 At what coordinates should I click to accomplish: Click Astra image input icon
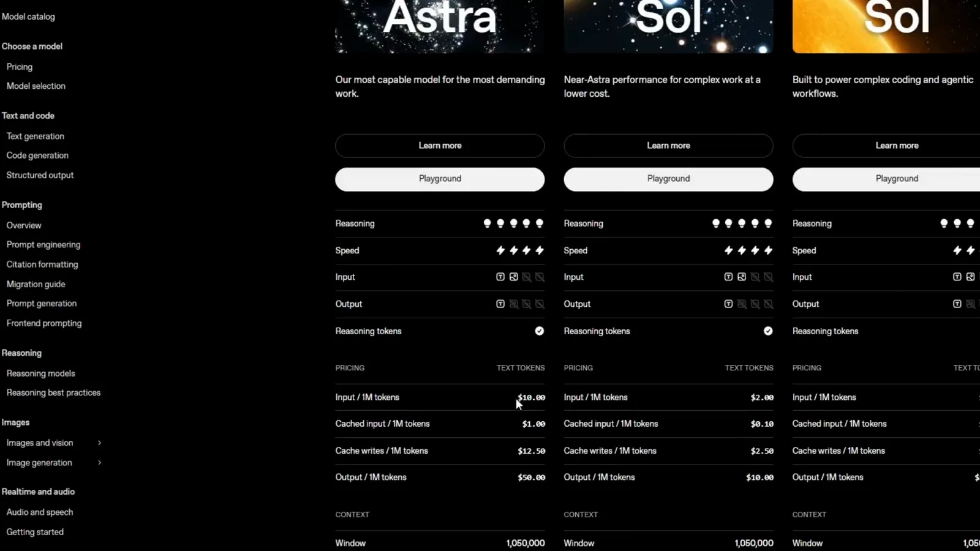coord(513,277)
